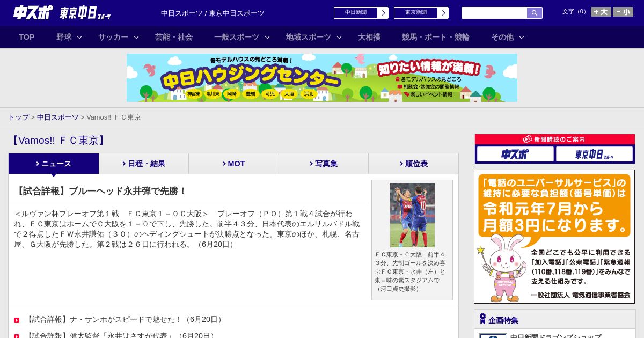The image size is (644, 338).
Task: Switch to the 日程・結果 tab
Action: [x=144, y=164]
